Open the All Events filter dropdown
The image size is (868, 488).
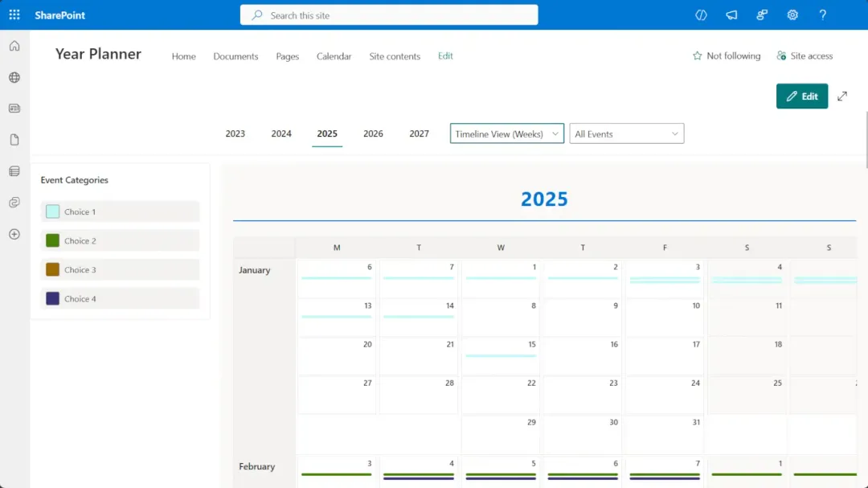pos(627,133)
